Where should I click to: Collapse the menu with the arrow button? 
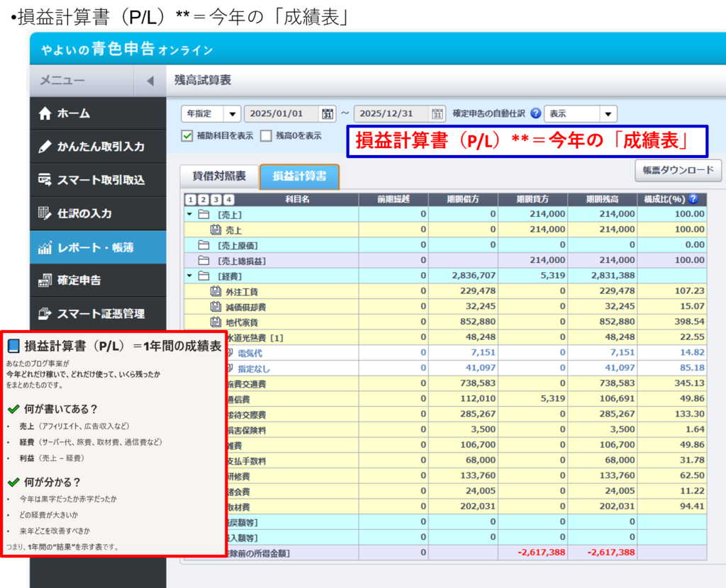click(150, 81)
